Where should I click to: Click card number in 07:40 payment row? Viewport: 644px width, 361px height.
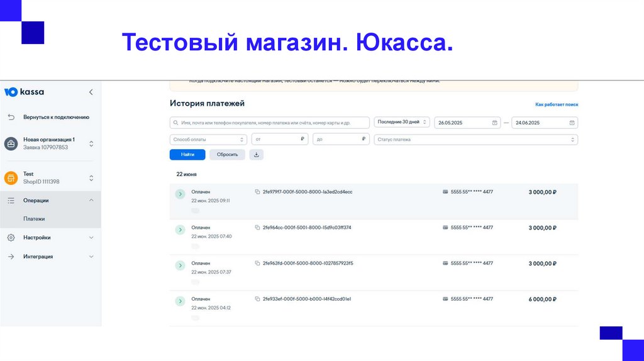click(472, 228)
